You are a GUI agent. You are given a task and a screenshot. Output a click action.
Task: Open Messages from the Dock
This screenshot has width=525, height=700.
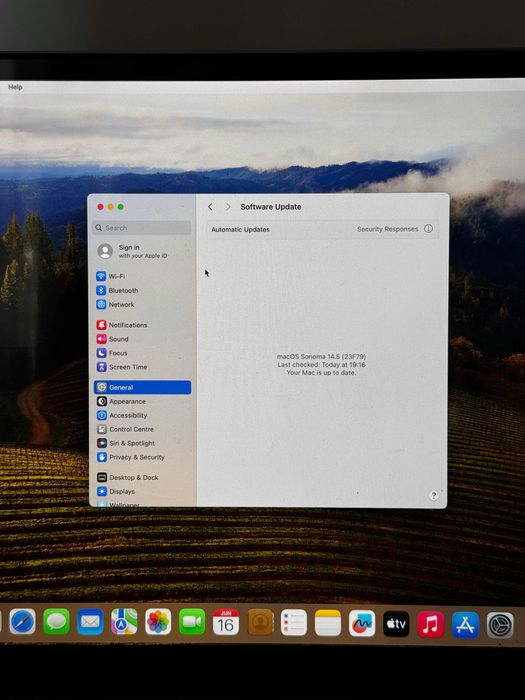coord(56,622)
